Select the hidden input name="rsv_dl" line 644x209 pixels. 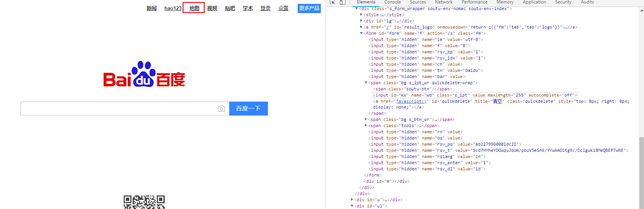(x=427, y=169)
